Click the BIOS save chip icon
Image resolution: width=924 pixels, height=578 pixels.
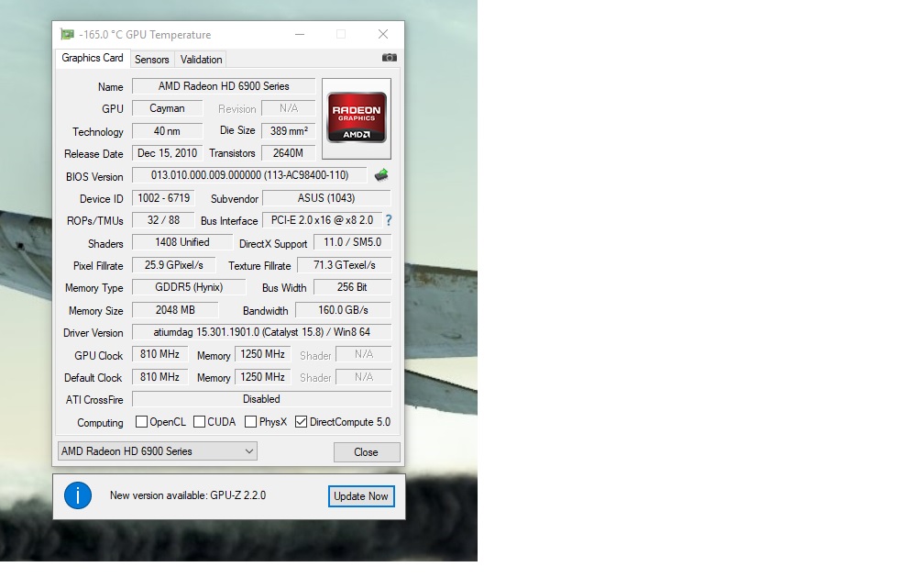tap(381, 175)
